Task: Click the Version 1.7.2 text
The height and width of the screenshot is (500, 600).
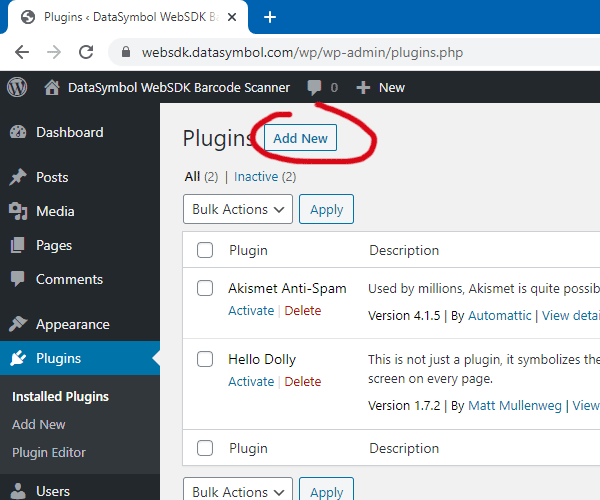Action: click(404, 406)
